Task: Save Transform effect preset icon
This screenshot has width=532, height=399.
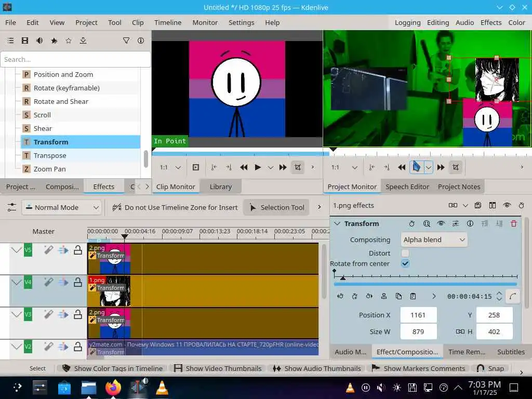Action: click(478, 205)
